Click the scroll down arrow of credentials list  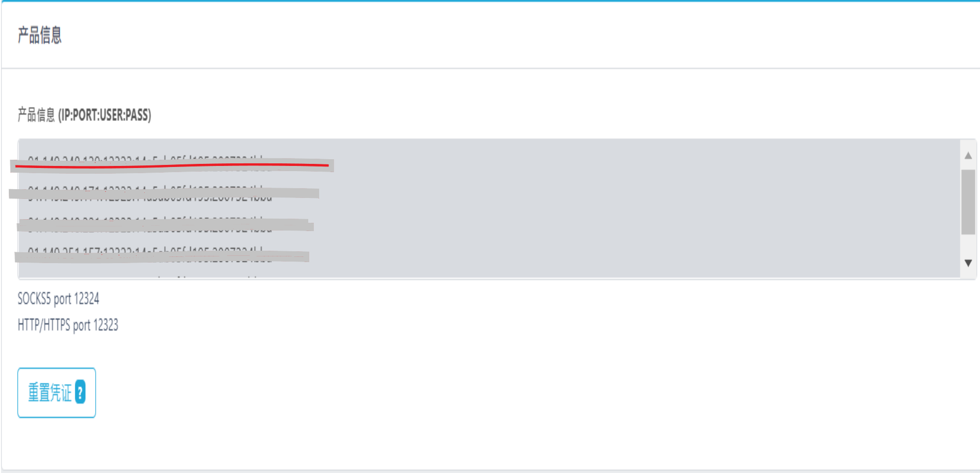[x=968, y=263]
